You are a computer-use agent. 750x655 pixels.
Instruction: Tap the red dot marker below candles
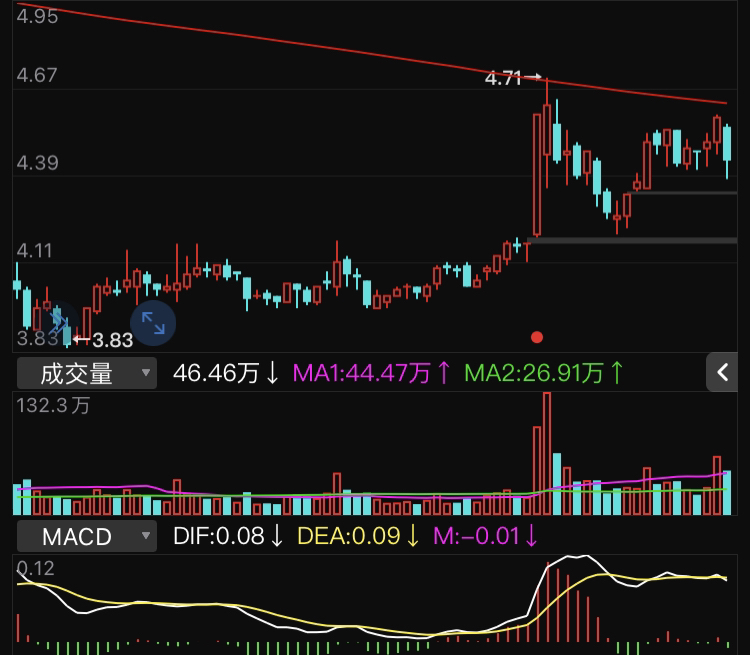537,337
